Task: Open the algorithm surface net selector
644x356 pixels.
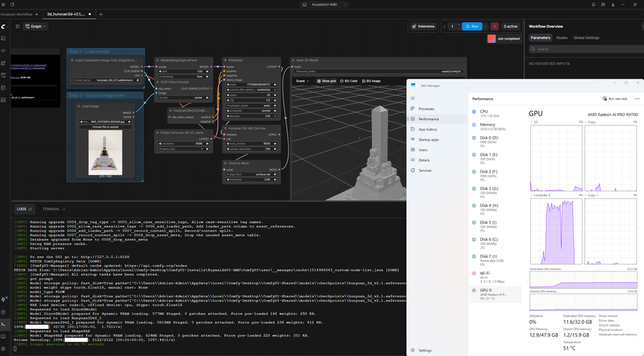Action: click(x=251, y=174)
